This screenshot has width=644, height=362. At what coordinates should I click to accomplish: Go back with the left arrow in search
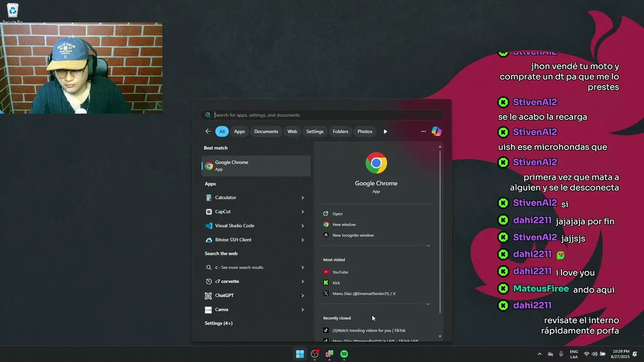click(x=208, y=131)
